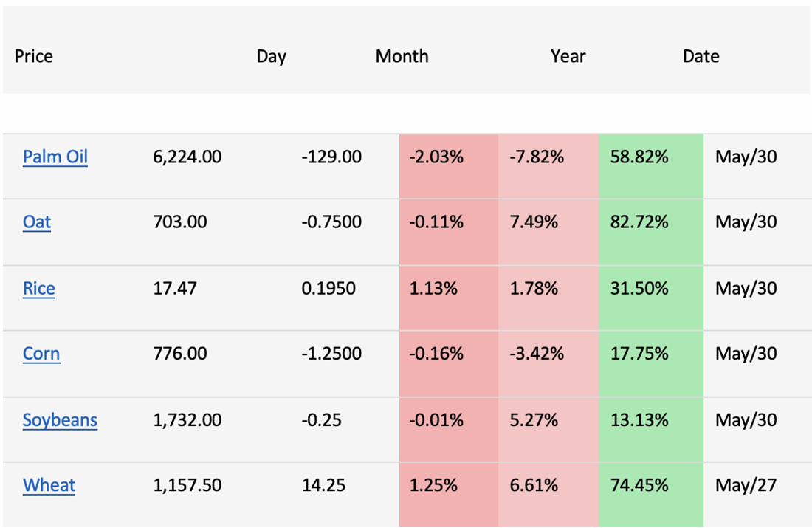Open the Palm Oil commodity link
Image resolution: width=812 pixels, height=528 pixels.
[55, 157]
